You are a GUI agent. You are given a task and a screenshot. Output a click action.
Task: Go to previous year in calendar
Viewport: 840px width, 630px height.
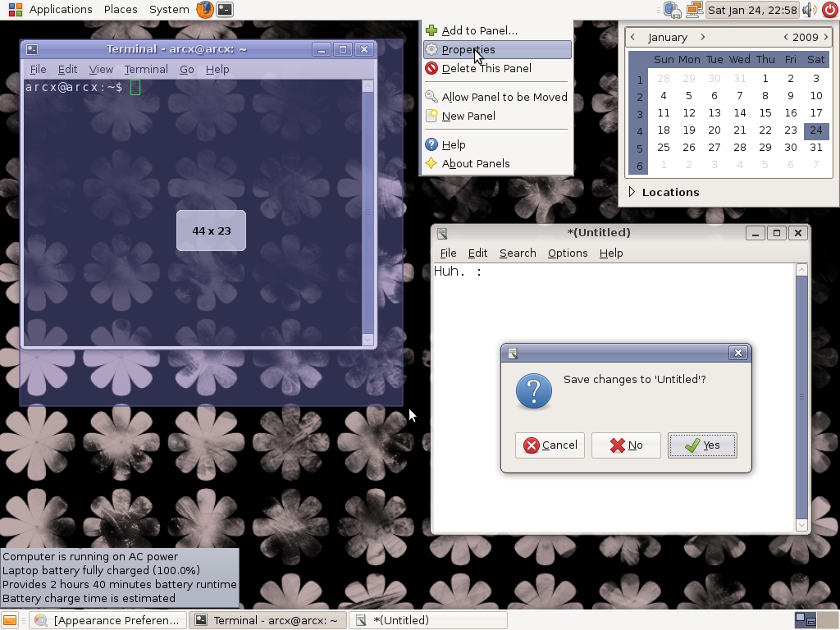coord(785,37)
